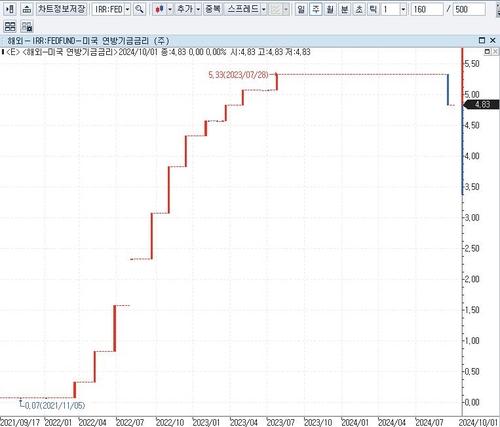Click the 중복 overlay button
Viewport: 500px width, 427px height.
coord(213,9)
